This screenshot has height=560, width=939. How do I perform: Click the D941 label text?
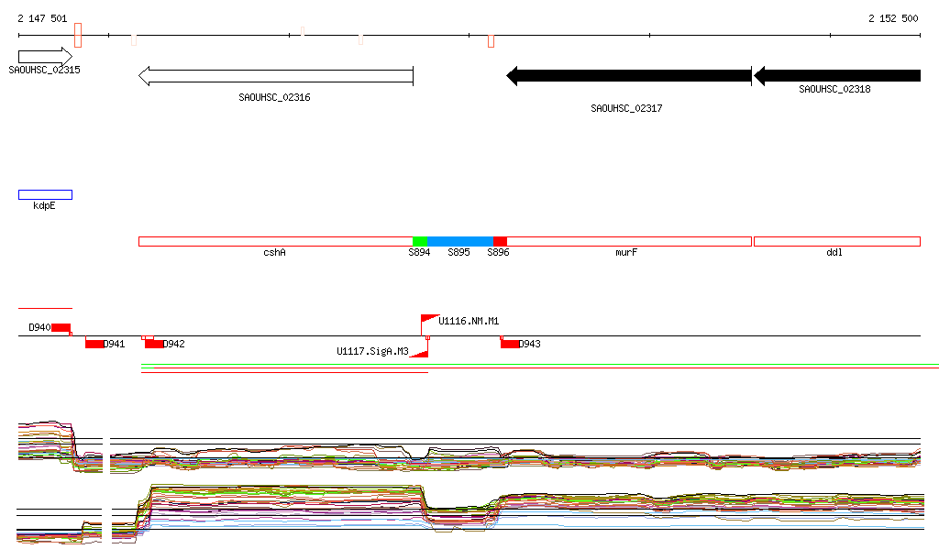click(114, 344)
